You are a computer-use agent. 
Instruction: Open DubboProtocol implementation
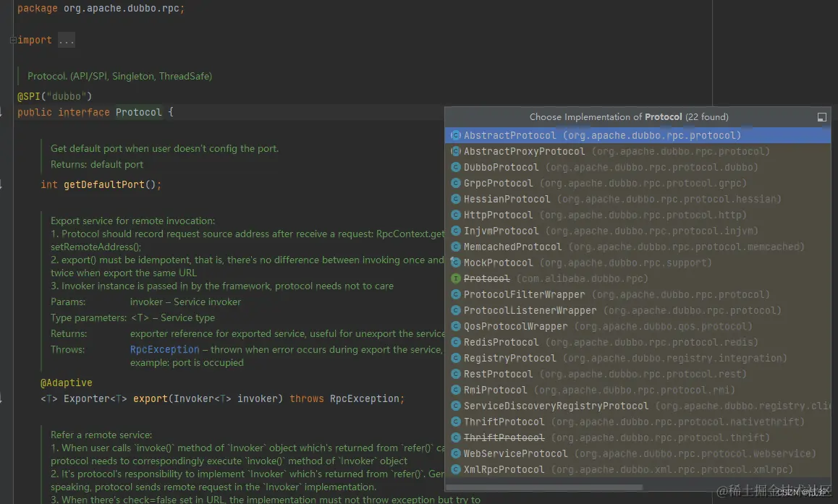638,167
